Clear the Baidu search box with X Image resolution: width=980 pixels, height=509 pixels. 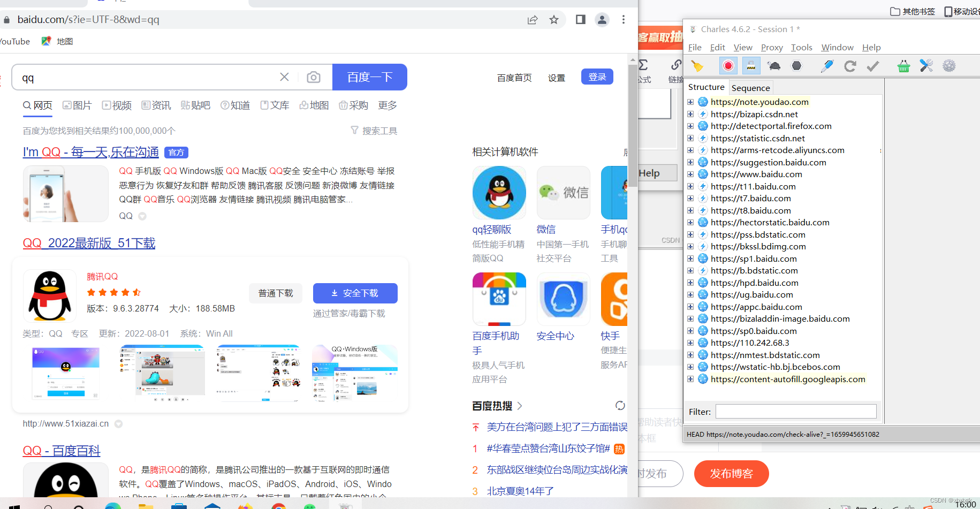[284, 77]
